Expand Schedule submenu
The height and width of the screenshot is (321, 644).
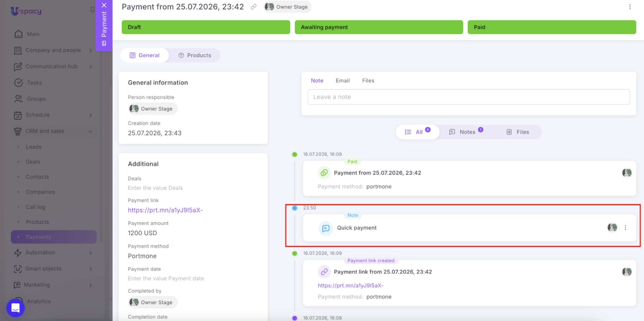click(x=90, y=115)
